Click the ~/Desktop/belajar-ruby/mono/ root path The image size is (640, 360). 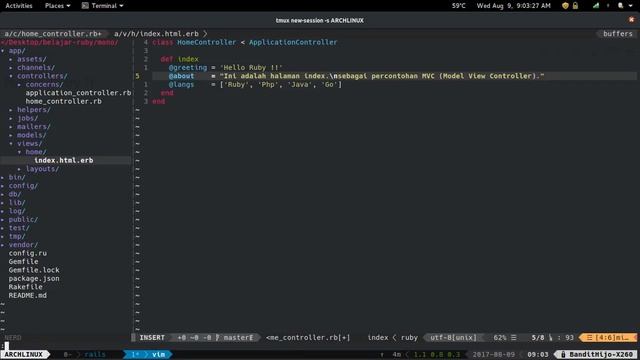point(60,42)
